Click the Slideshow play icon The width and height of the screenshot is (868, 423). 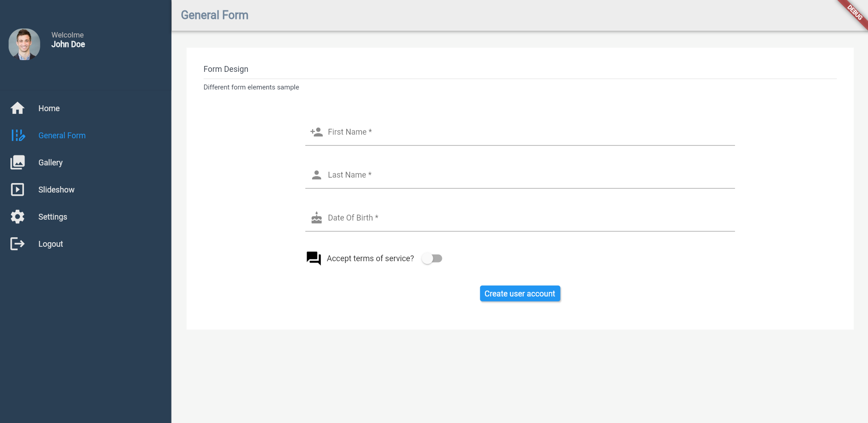(x=17, y=189)
